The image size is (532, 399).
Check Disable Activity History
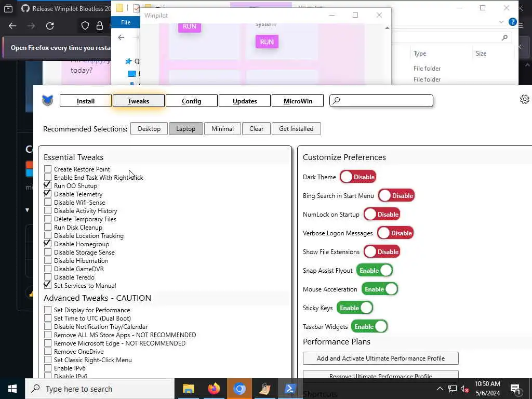tap(48, 210)
